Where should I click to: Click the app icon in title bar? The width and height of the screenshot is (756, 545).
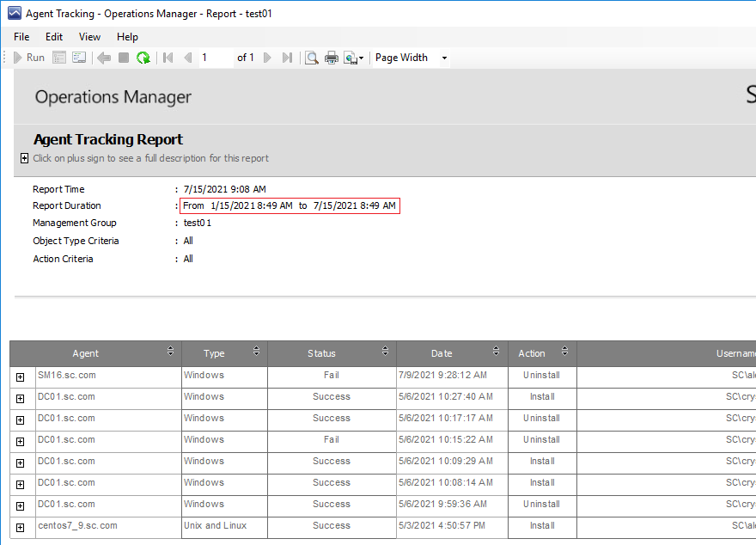click(15, 13)
